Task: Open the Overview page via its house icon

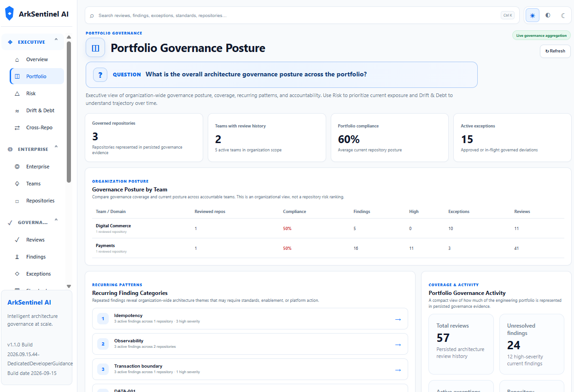Action: (17, 60)
